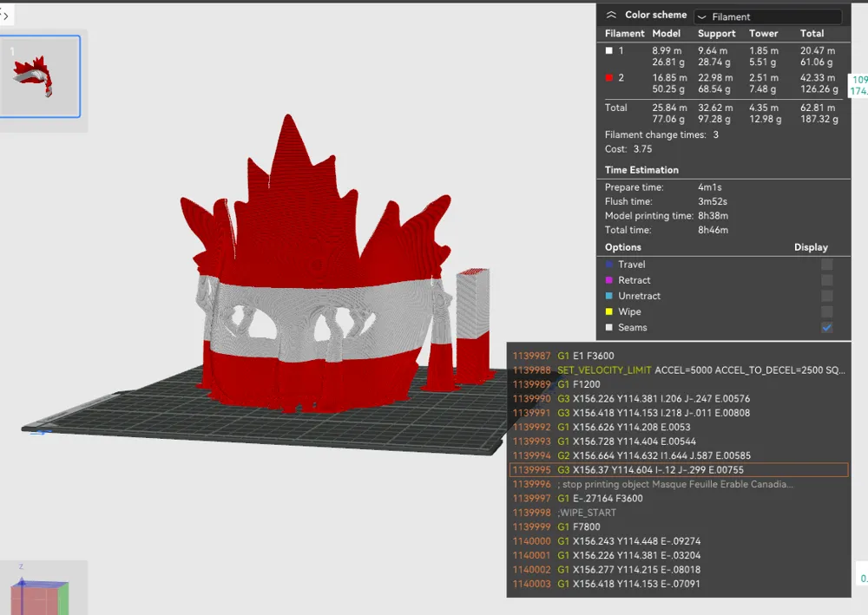The image size is (868, 615).
Task: Click the layer slider value 109 label
Action: (x=859, y=80)
